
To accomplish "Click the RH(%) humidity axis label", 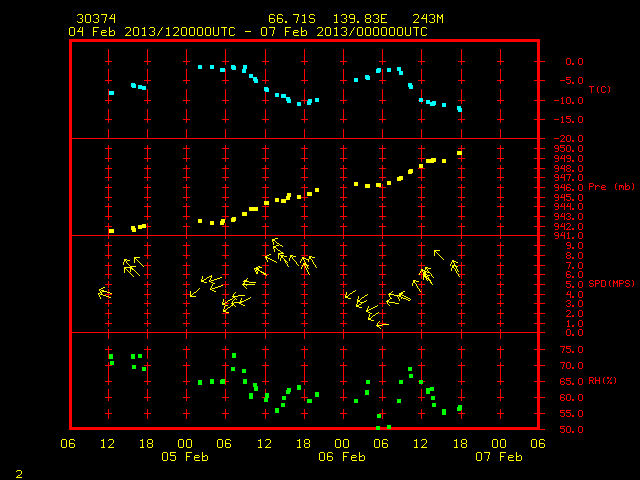I will 602,381.
